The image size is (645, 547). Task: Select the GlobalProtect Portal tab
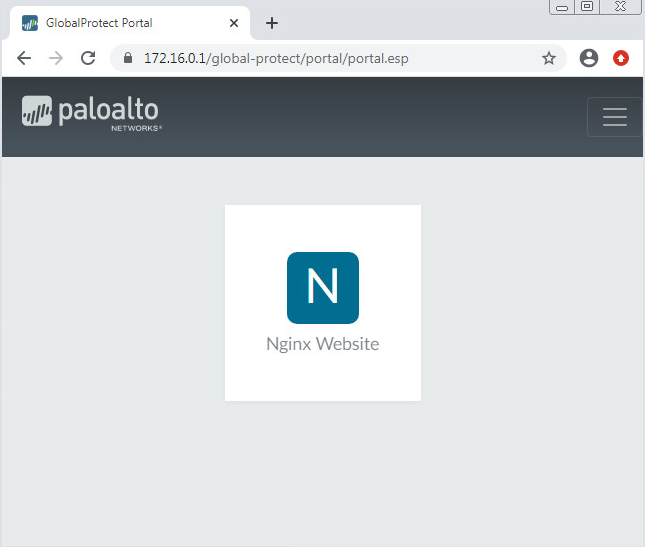130,23
